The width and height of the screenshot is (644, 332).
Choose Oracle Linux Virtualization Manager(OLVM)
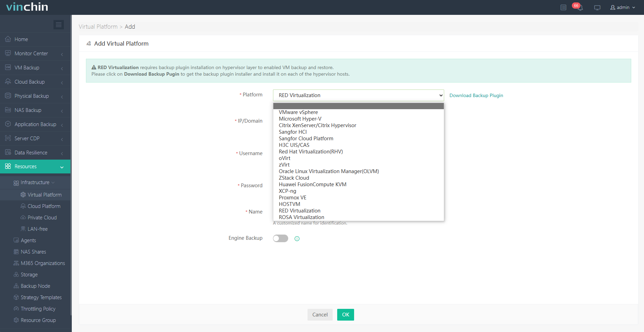point(358,171)
